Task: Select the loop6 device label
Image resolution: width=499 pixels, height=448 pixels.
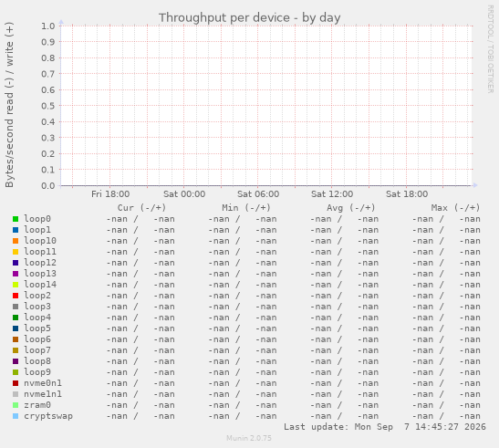Action: tap(37, 339)
